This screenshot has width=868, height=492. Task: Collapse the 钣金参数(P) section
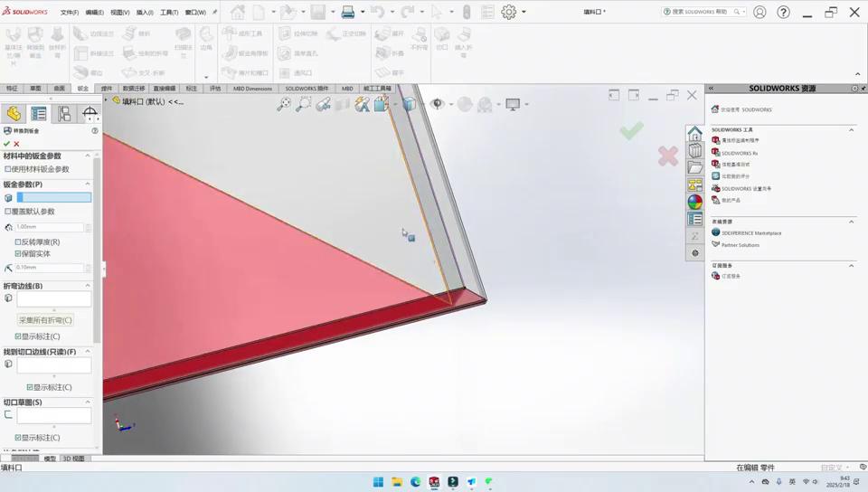[x=88, y=184]
